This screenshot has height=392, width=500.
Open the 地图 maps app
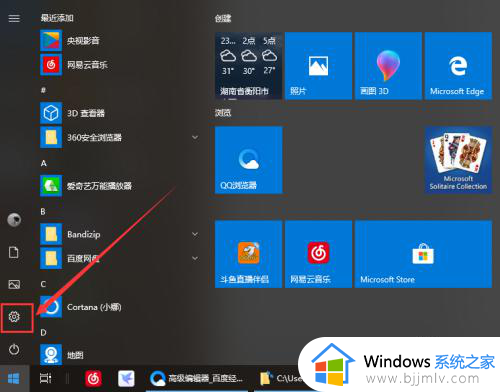click(x=120, y=354)
